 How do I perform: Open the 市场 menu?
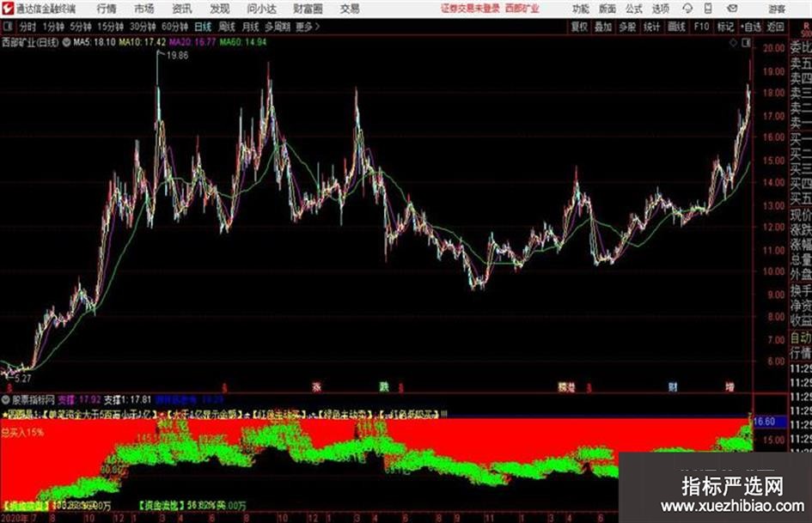[x=144, y=9]
